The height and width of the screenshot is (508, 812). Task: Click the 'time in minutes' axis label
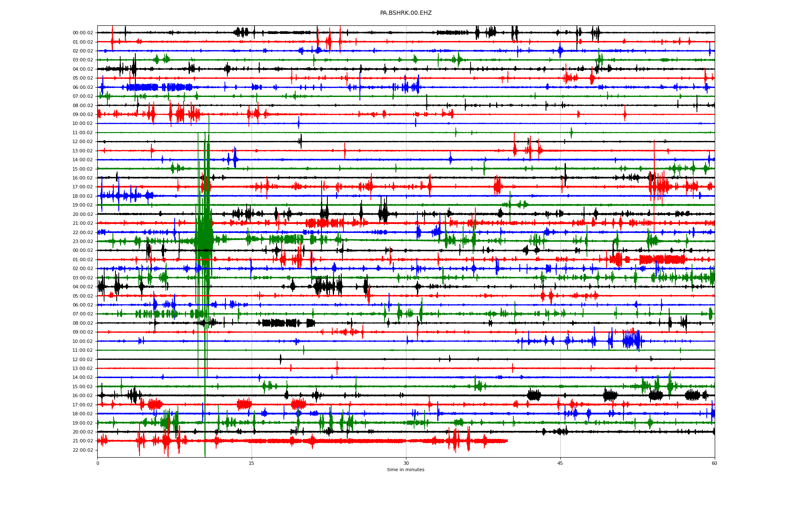(x=406, y=470)
